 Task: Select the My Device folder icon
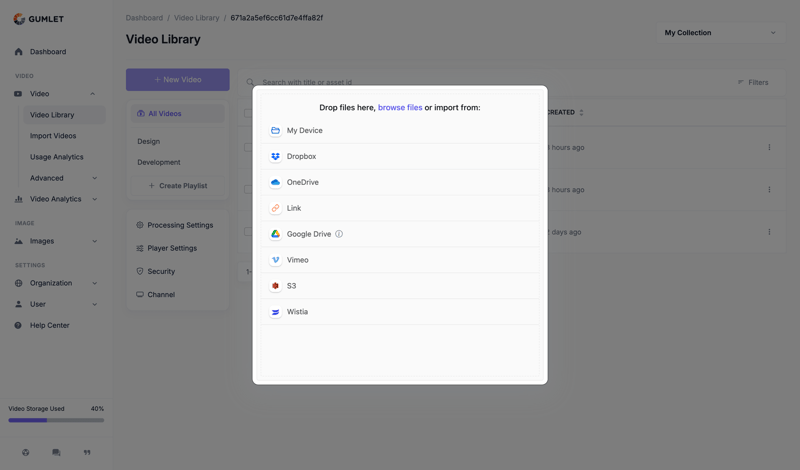pos(276,131)
